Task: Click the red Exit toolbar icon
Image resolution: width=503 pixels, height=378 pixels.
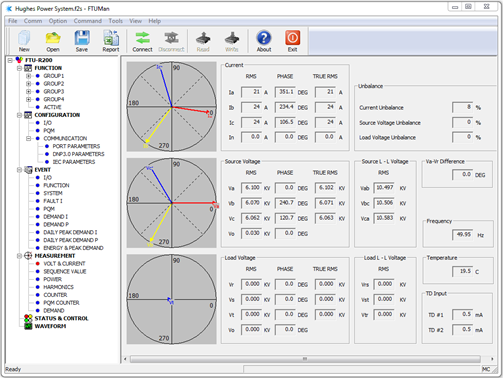Action: point(293,41)
